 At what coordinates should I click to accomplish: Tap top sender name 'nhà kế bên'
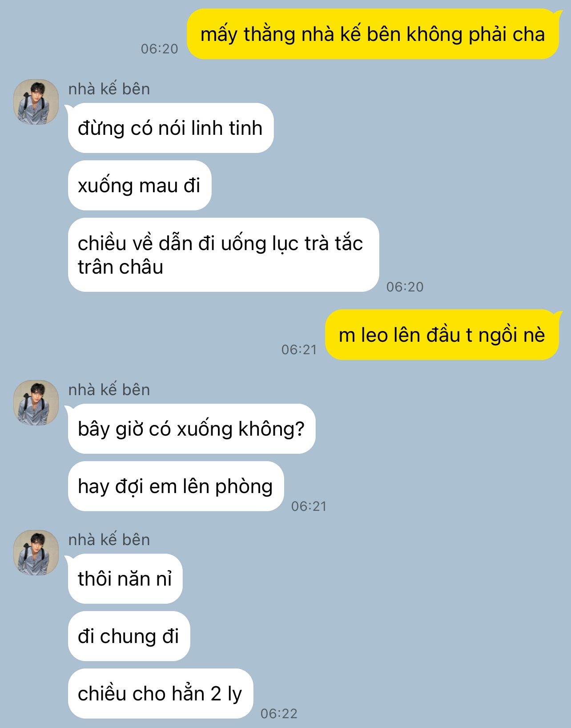pyautogui.click(x=109, y=89)
